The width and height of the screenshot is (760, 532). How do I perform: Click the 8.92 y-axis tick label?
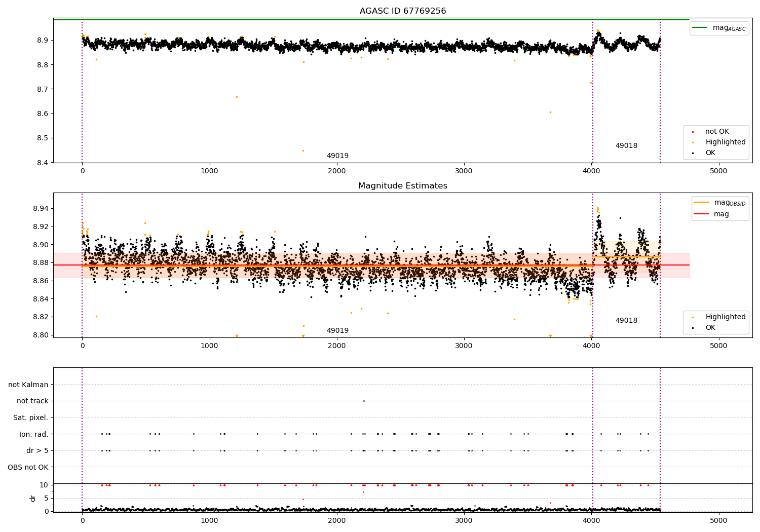coord(41,226)
